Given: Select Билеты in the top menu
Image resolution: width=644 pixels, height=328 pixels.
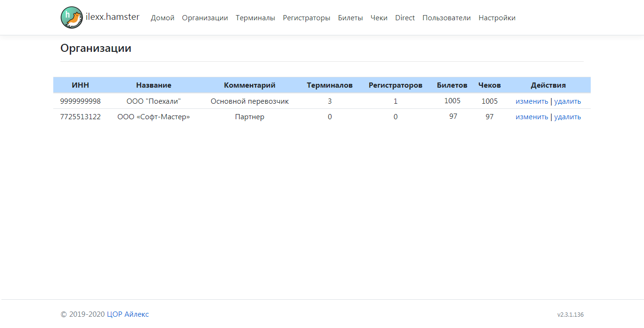Looking at the screenshot, I should tap(350, 18).
